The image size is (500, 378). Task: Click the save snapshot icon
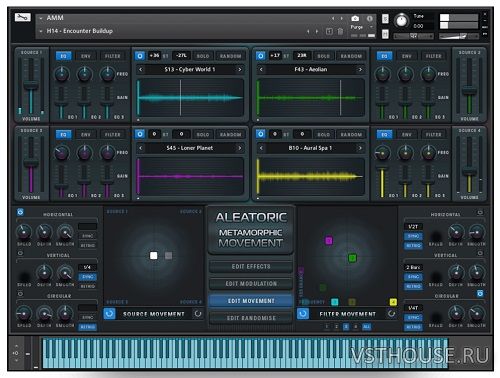click(329, 31)
